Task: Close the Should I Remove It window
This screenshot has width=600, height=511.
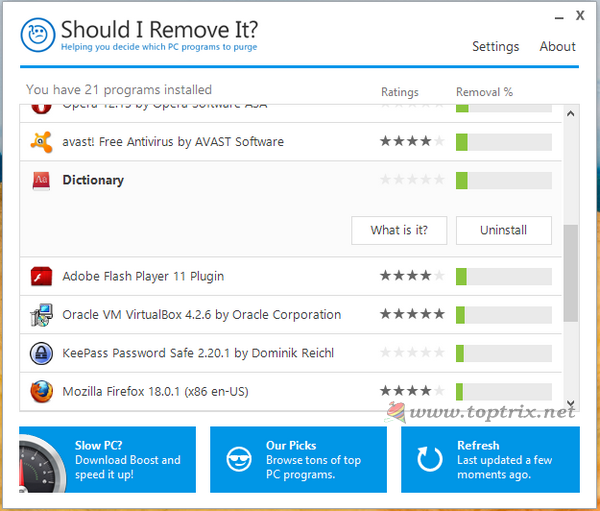Action: (580, 15)
